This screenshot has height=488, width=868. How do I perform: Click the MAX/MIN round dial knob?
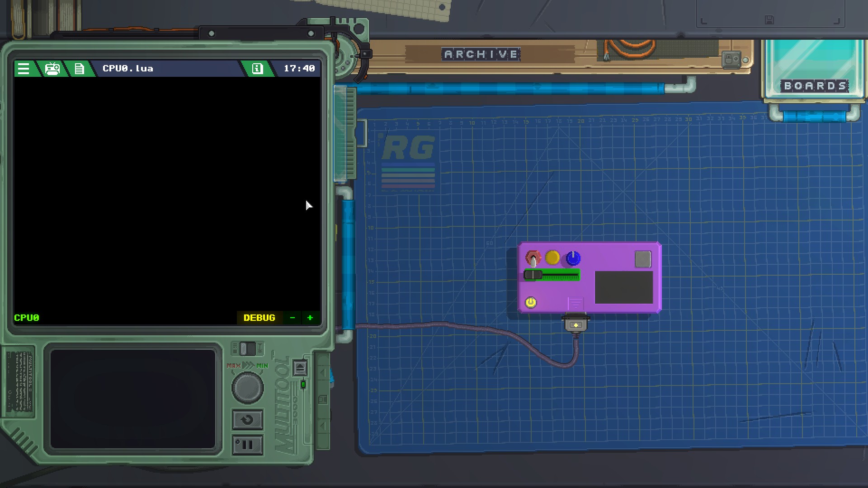[x=247, y=388]
